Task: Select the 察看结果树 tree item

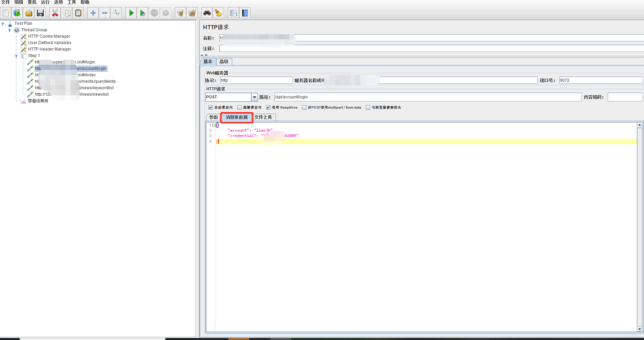Action: tap(38, 101)
